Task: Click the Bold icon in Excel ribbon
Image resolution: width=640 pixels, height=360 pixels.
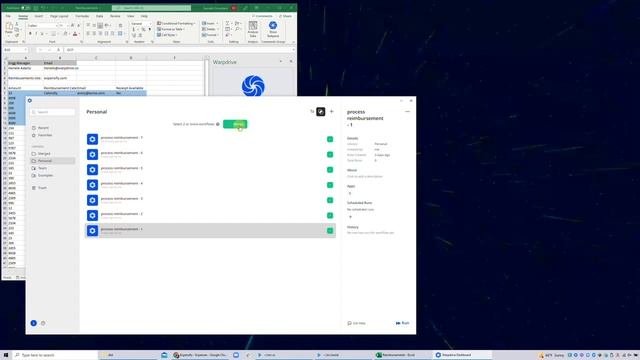Action: (30, 34)
